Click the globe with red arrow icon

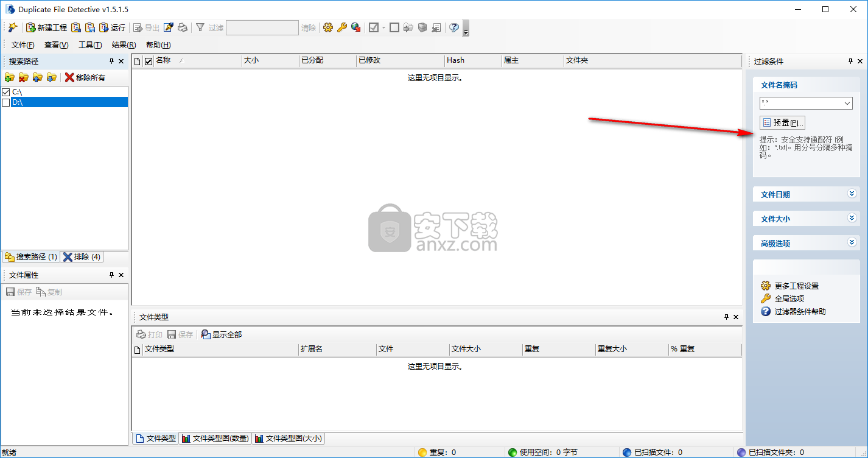click(x=355, y=27)
